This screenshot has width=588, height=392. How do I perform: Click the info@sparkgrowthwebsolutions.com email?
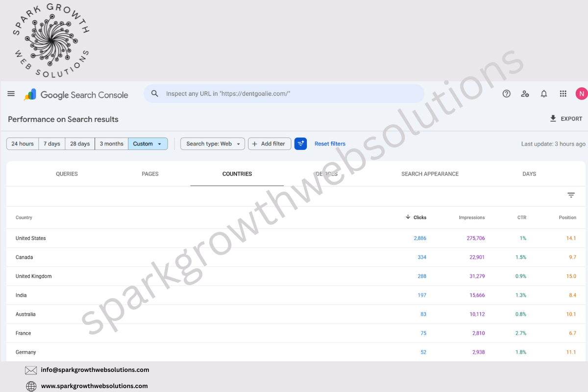[95, 370]
